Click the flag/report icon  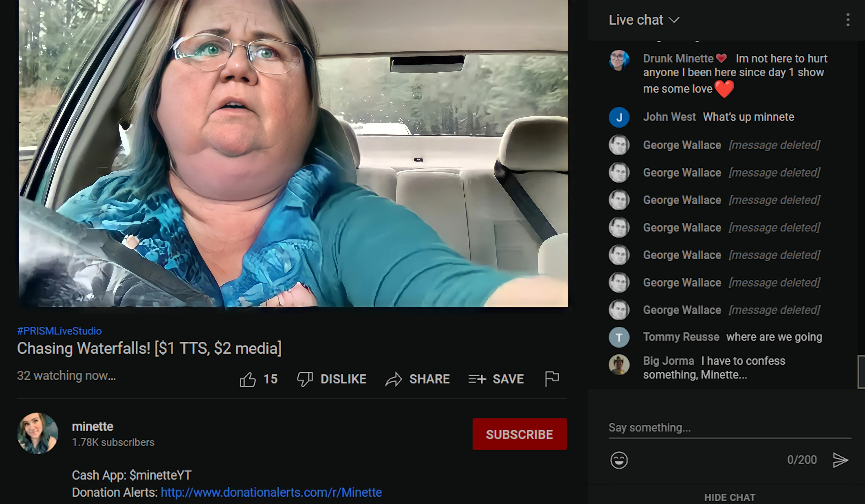click(552, 379)
